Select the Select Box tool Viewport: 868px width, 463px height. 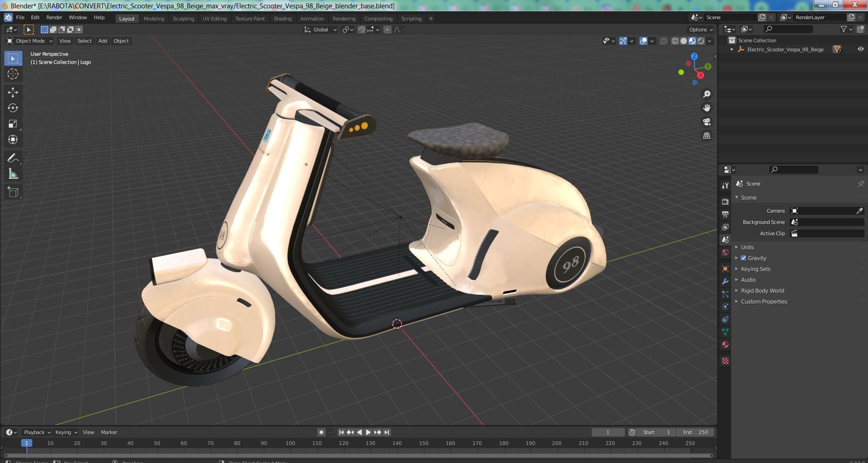13,58
